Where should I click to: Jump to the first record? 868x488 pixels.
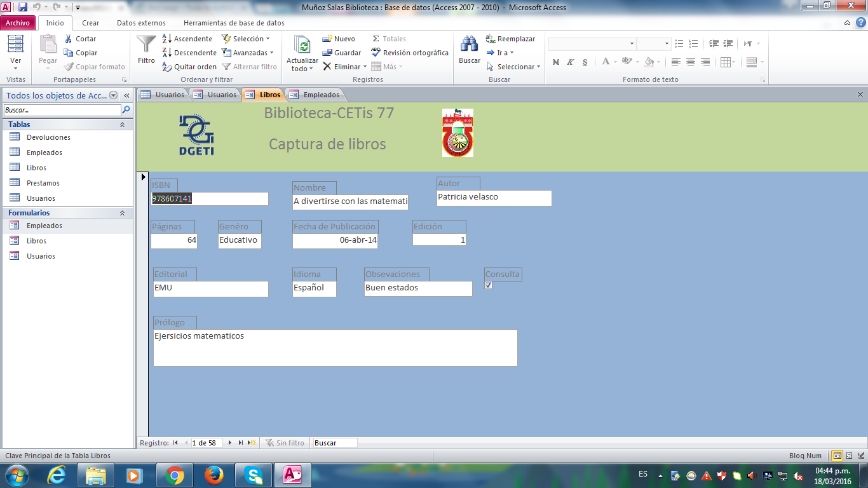coord(175,443)
